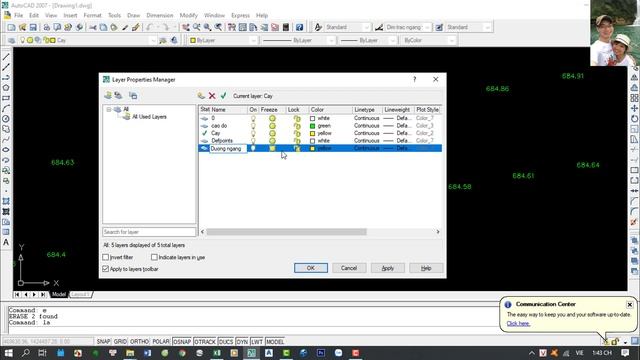The image size is (640, 360).
Task: Open the Format menu
Action: pos(92,15)
